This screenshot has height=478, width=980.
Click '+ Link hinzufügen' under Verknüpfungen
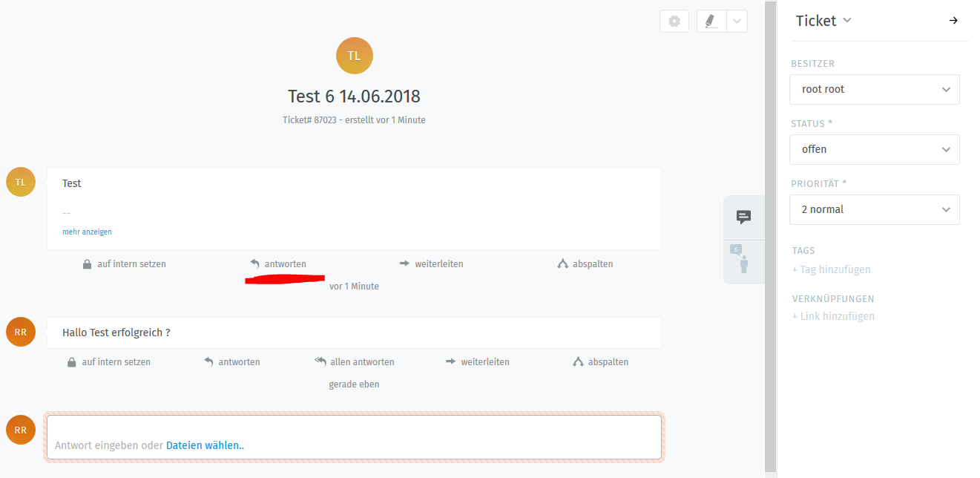tap(833, 316)
